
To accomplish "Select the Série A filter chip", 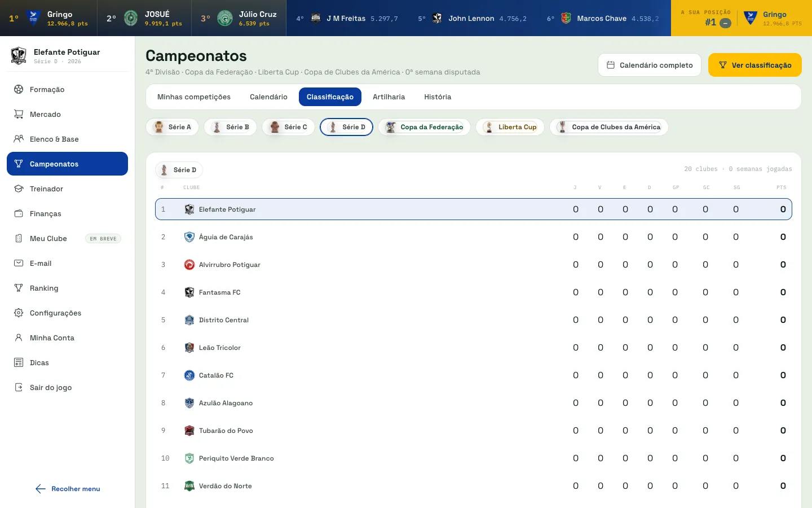I will tap(172, 127).
